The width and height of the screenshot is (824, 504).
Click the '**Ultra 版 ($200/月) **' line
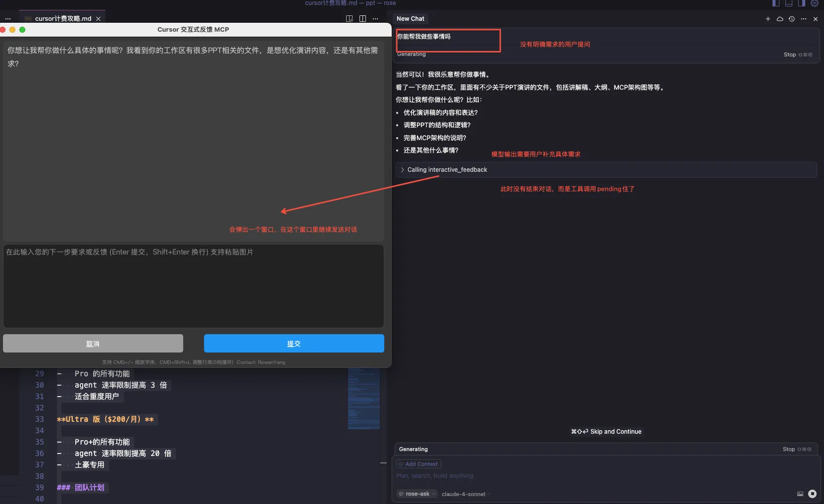pos(105,419)
